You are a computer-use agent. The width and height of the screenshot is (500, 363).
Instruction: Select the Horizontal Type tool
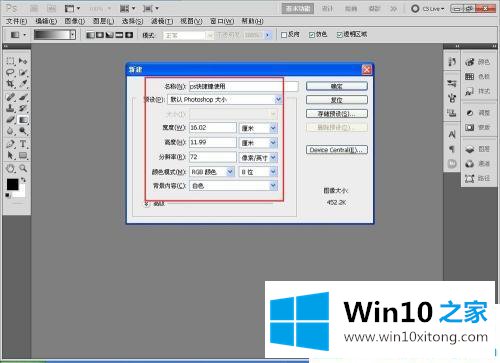[23, 144]
